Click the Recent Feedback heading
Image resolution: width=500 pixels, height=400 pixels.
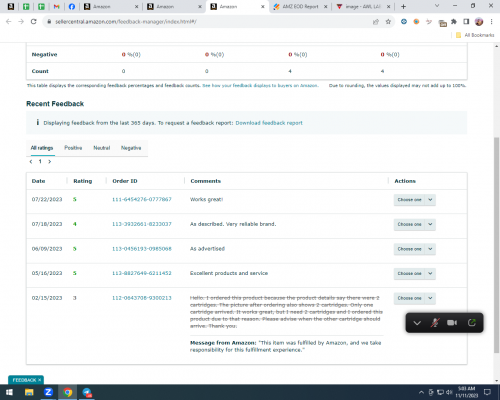[55, 104]
